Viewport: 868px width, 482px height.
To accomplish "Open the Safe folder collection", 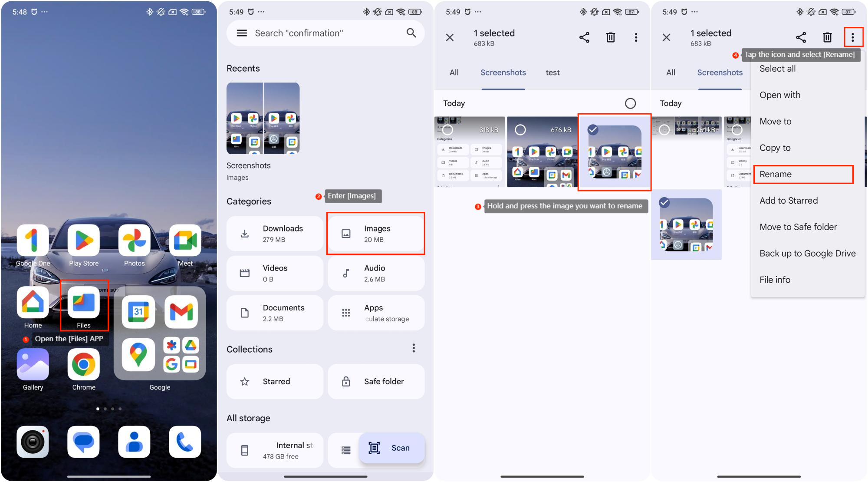I will (x=376, y=381).
